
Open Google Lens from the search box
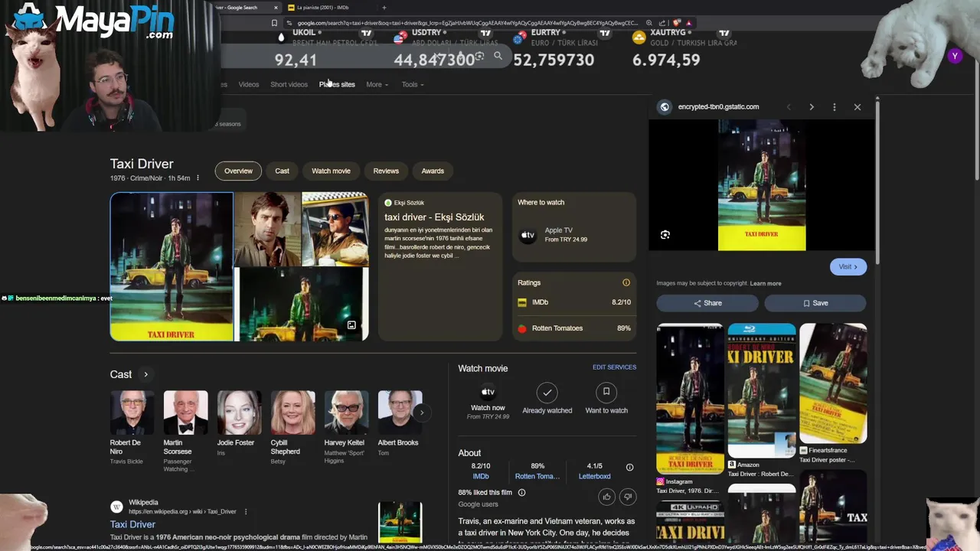click(479, 57)
